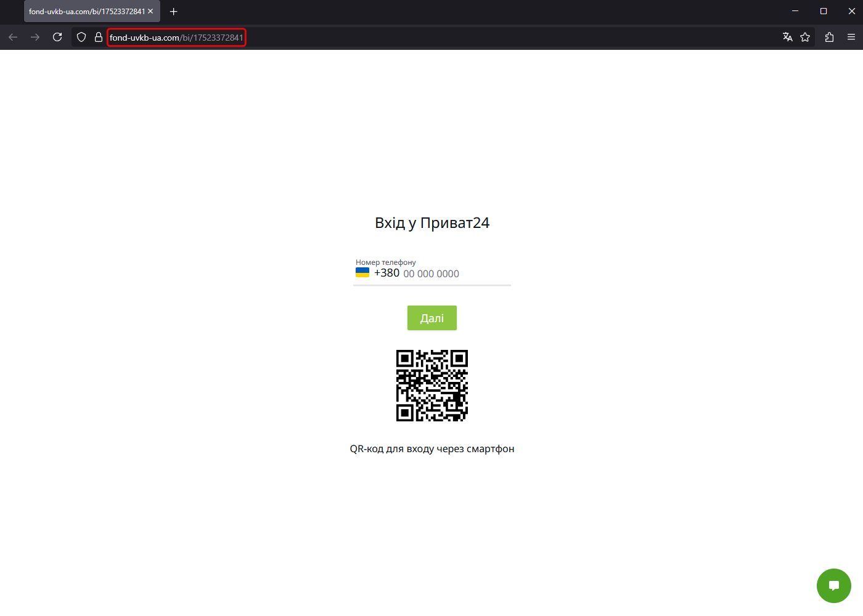Open the browser extensions icon
This screenshot has width=863, height=616.
coord(829,37)
